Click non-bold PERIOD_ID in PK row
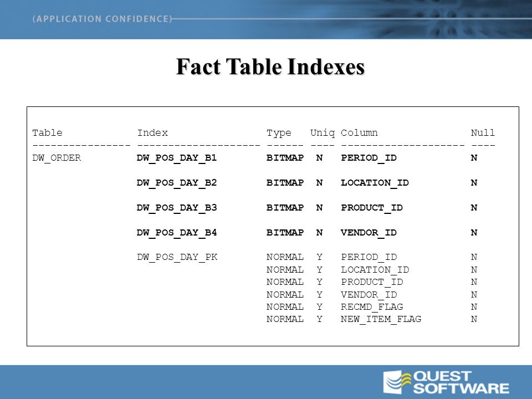This screenshot has height=399, width=532. tap(369, 257)
